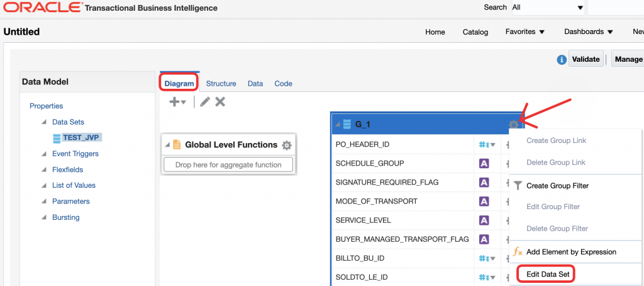644x286 pixels.
Task: Open the plus new data set dropdown
Action: click(178, 101)
